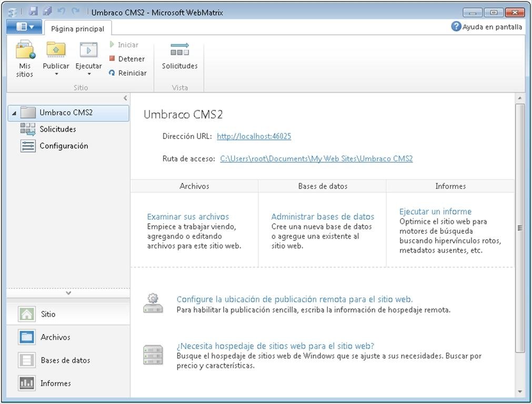The width and height of the screenshot is (532, 404).
Task: Open the blue file menu button
Action: coord(24,26)
